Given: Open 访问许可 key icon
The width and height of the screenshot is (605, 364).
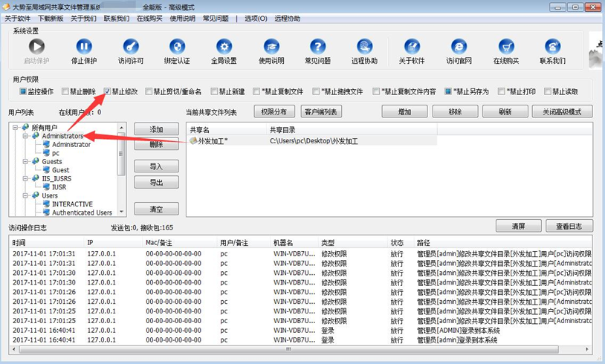Looking at the screenshot, I should pos(131,47).
